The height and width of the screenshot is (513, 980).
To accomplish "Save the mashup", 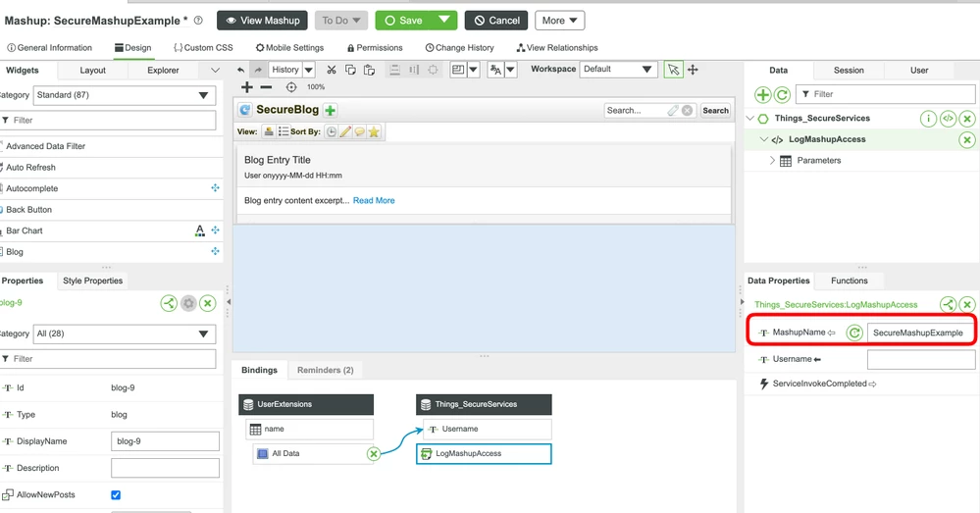I will (x=404, y=21).
